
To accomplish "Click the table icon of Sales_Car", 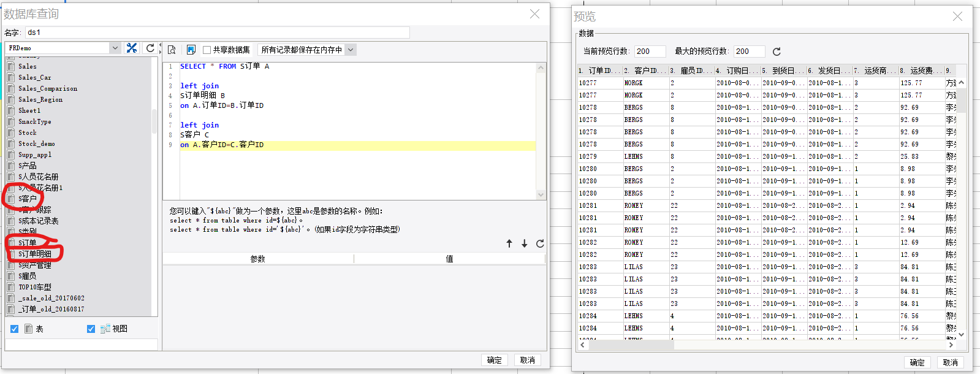I will [11, 77].
